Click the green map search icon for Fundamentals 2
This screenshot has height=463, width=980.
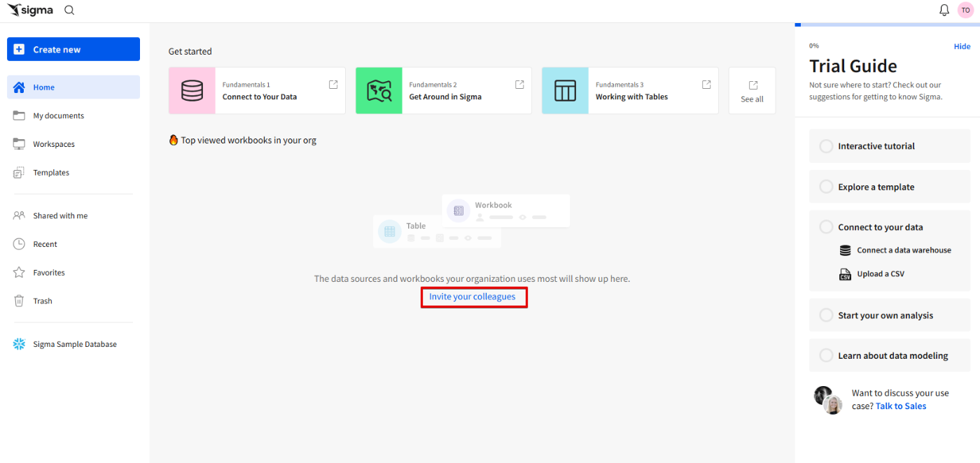(379, 91)
